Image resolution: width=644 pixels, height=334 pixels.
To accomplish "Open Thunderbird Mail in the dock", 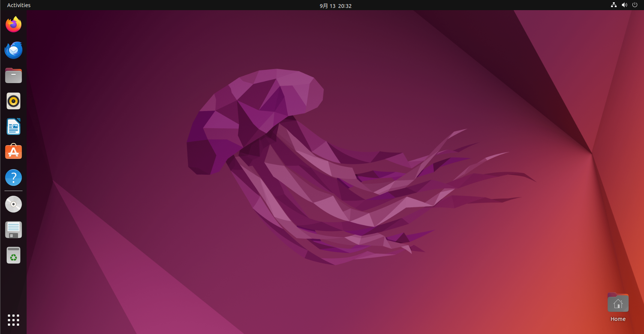I will click(13, 50).
